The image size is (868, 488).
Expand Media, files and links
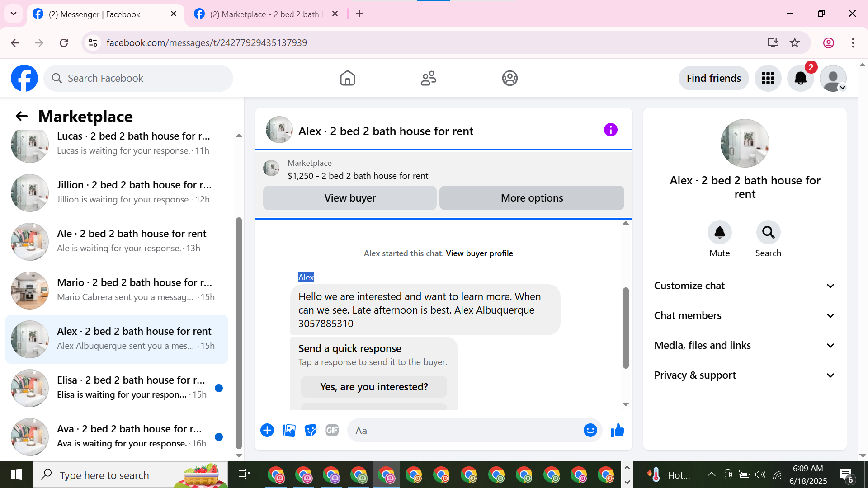tap(745, 346)
